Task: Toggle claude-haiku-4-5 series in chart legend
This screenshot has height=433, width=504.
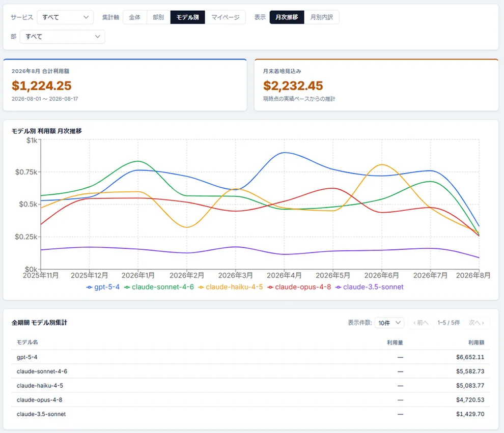Action: click(x=231, y=287)
